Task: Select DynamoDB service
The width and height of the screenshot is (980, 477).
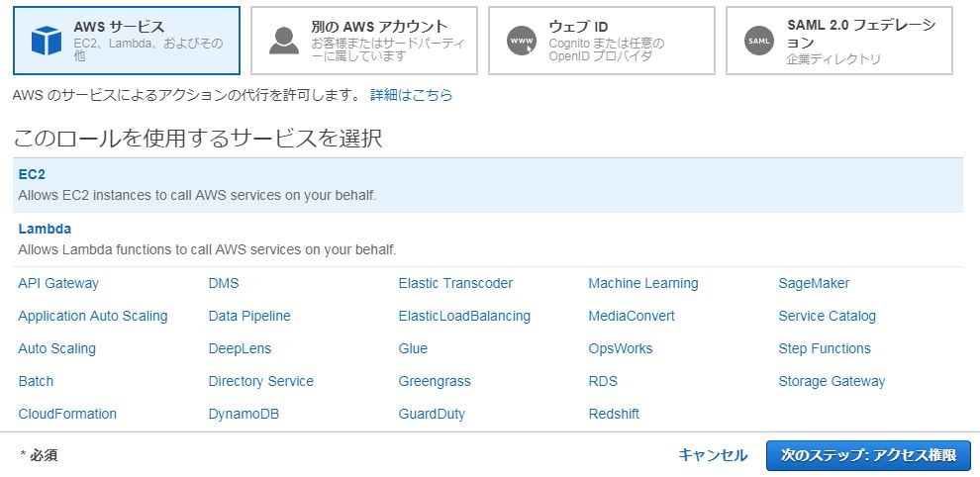Action: [x=244, y=414]
